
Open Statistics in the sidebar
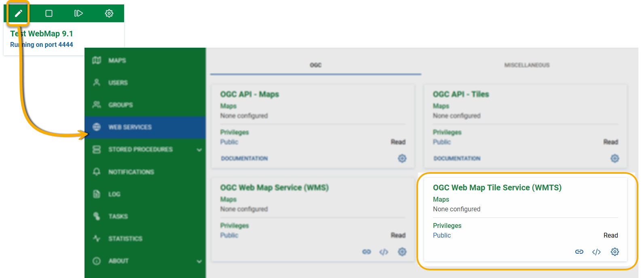(x=125, y=239)
